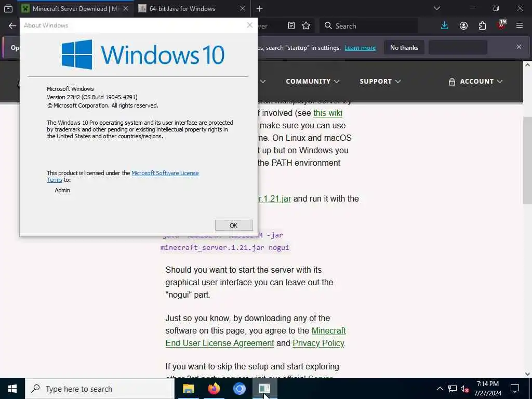Screen dimensions: 532x399
Task: Open the list all tabs dropdown
Action: pyautogui.click(x=437, y=8)
